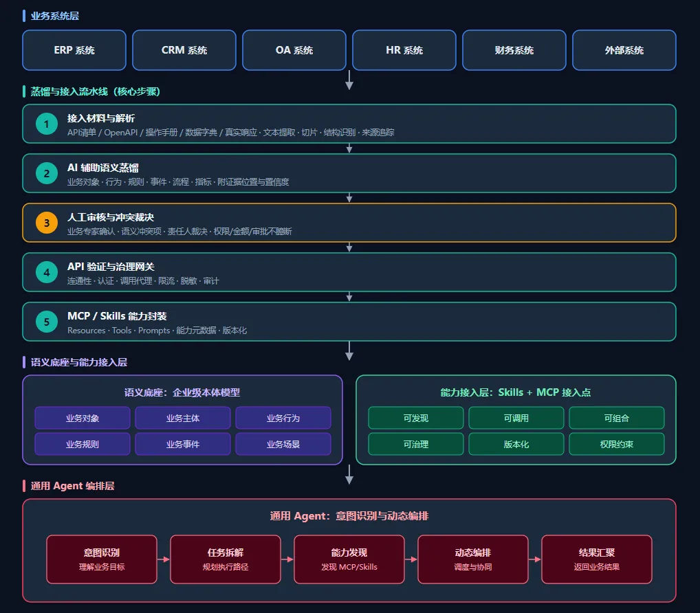The width and height of the screenshot is (700, 613).
Task: Select the 业务事件 chip
Action: 183,444
